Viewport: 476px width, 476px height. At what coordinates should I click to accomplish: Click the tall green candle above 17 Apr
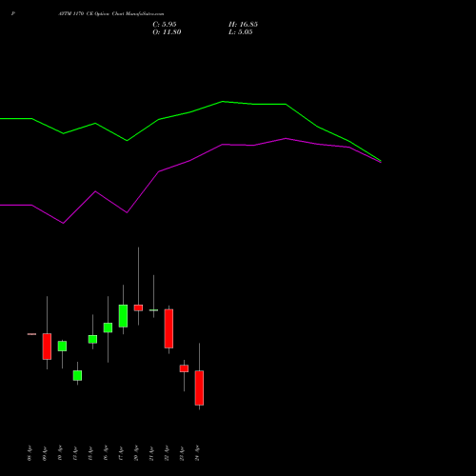pyautogui.click(x=123, y=316)
